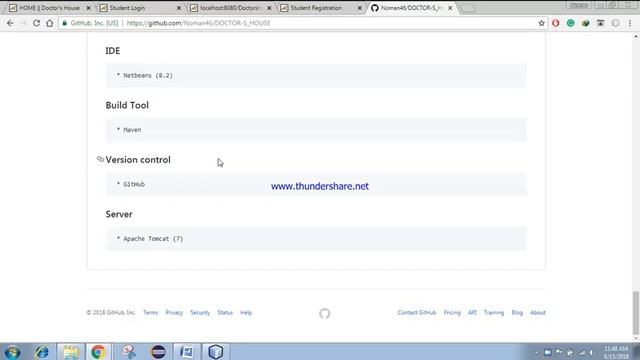Switch to HOME Doctor's House tab
This screenshot has height=360, width=640.
[x=50, y=8]
